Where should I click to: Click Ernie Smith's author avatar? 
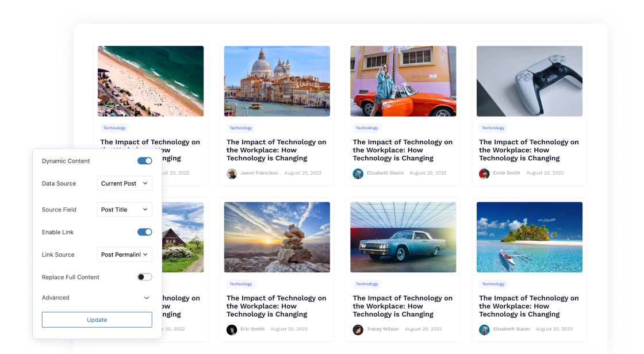tap(484, 174)
